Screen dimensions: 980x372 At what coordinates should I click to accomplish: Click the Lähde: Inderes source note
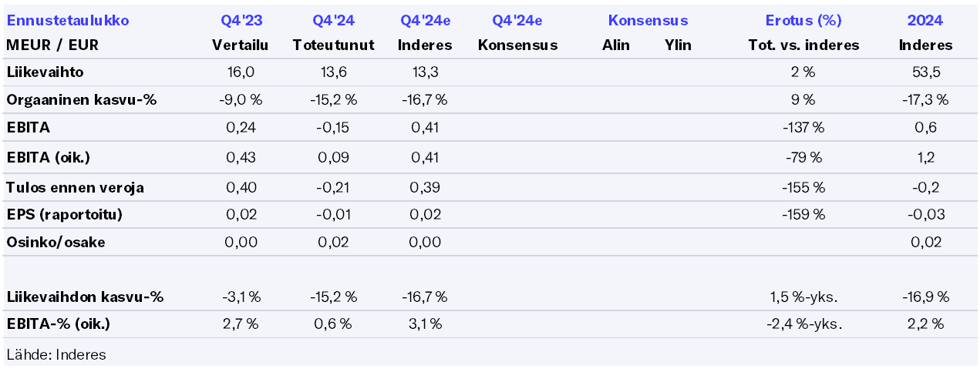(56, 355)
